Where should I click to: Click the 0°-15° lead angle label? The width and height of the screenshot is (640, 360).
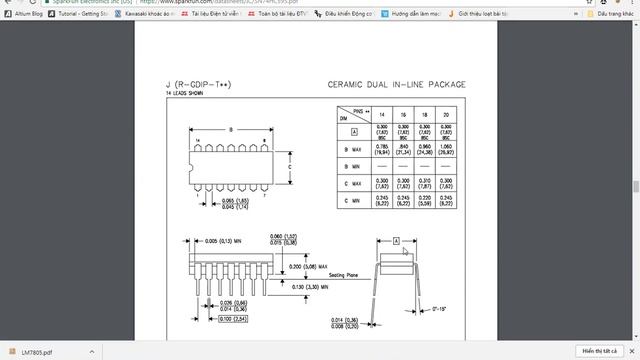(x=439, y=309)
